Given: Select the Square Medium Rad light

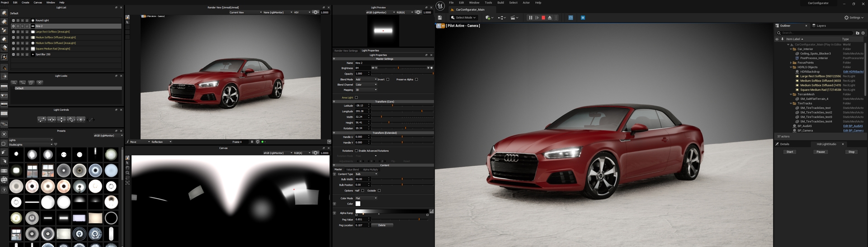Looking at the screenshot, I should [66, 49].
